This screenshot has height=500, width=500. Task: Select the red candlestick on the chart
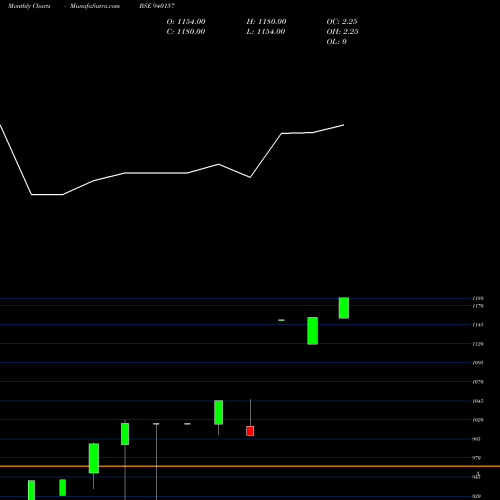click(250, 431)
